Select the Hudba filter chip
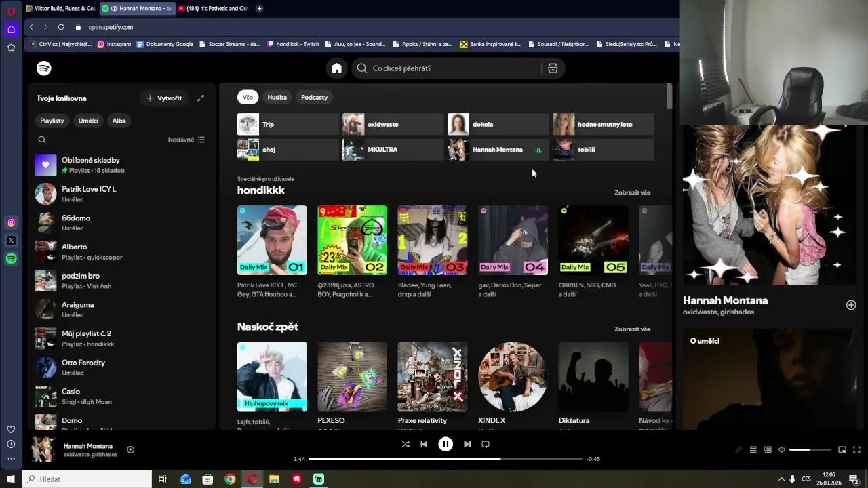This screenshot has height=488, width=868. (277, 98)
